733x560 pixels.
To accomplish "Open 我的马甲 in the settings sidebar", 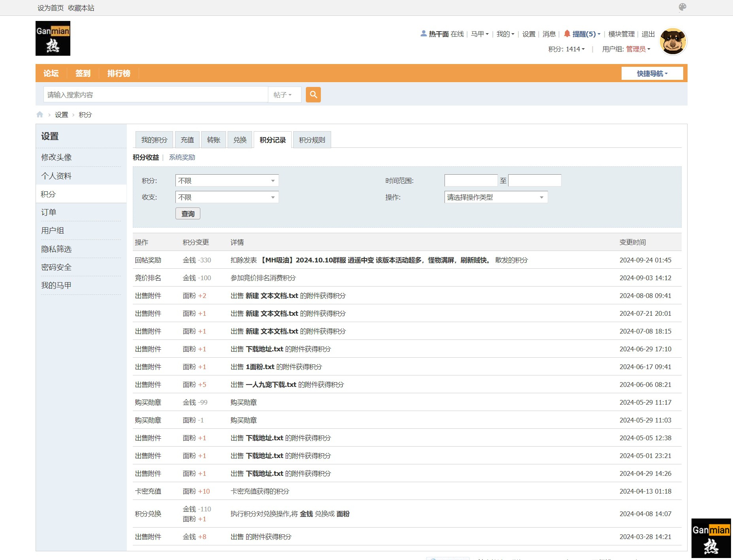I will pyautogui.click(x=81, y=285).
